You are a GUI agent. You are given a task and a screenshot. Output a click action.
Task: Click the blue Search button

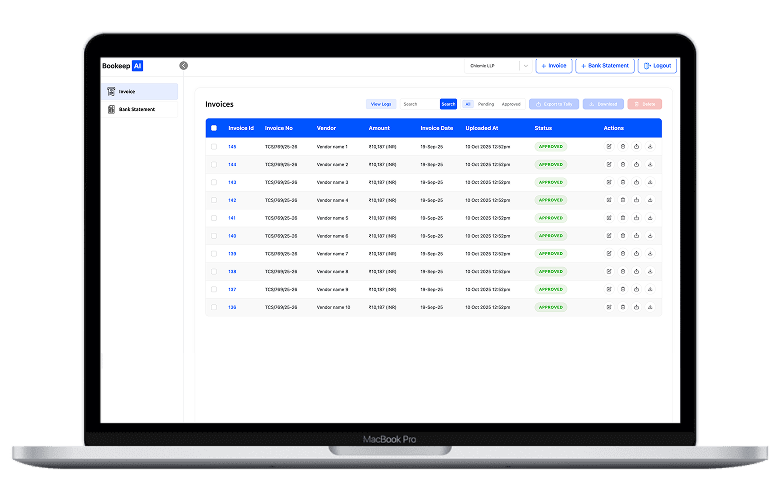(448, 104)
